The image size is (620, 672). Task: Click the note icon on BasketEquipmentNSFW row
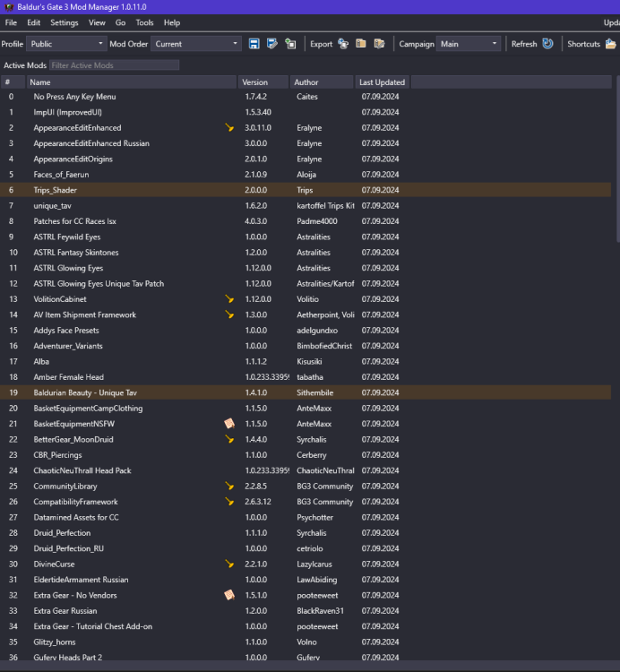coord(229,424)
